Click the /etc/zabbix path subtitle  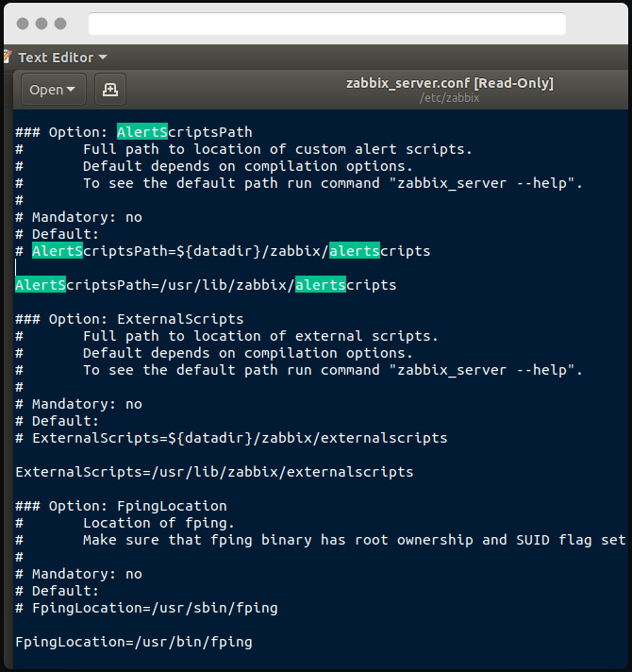tap(449, 98)
